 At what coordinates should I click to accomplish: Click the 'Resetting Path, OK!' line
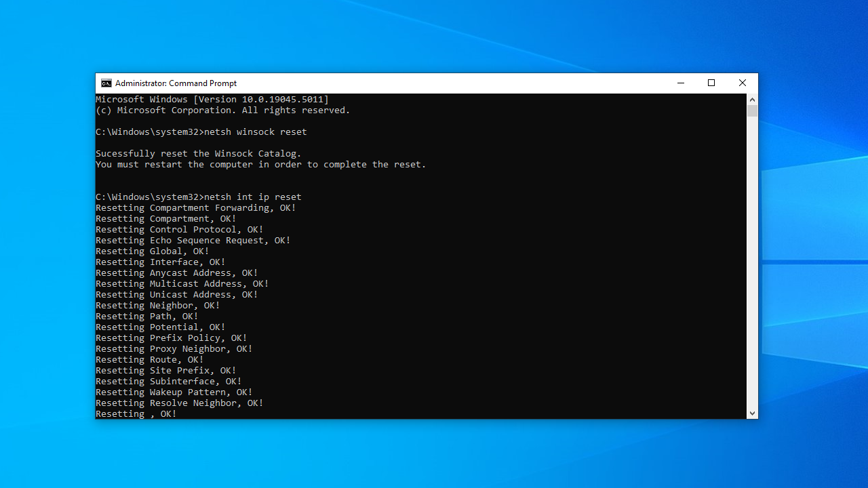147,317
